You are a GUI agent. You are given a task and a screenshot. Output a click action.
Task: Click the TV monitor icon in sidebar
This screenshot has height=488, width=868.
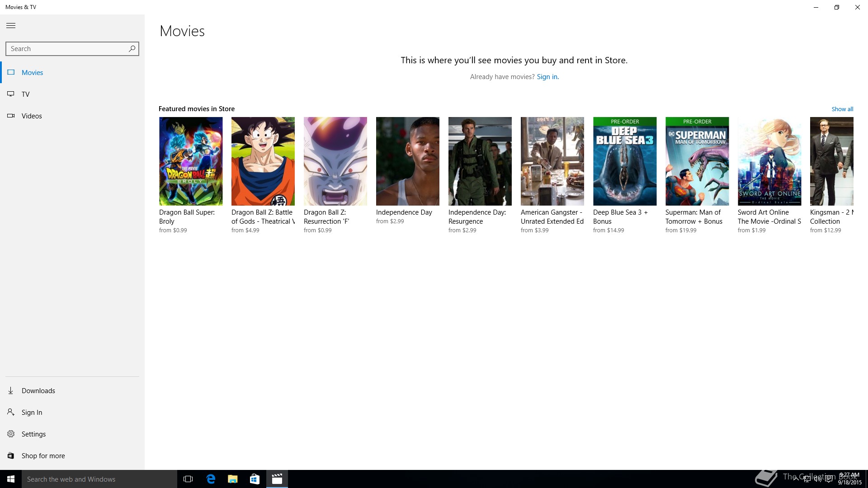click(x=11, y=94)
